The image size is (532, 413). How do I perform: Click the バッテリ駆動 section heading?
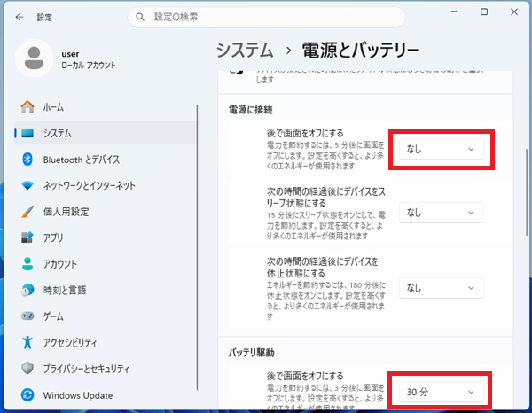pos(252,353)
